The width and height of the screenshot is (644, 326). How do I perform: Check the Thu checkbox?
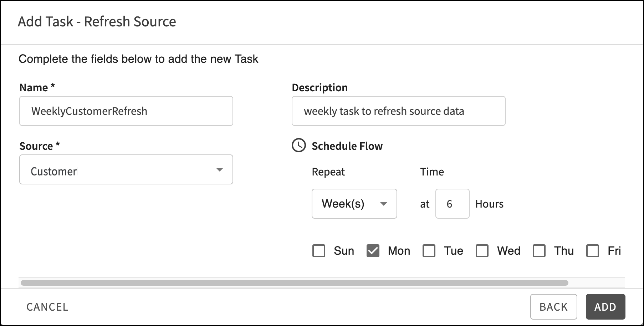[539, 251]
